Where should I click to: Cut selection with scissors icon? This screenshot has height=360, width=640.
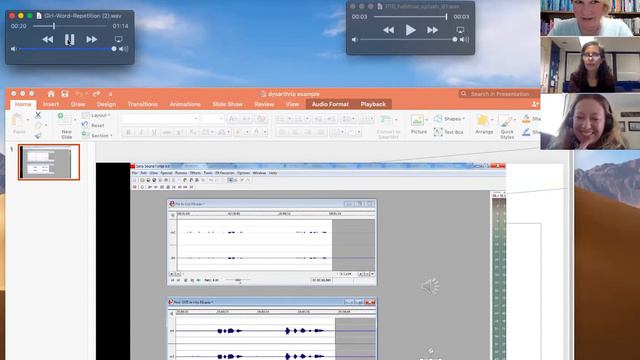click(x=38, y=116)
